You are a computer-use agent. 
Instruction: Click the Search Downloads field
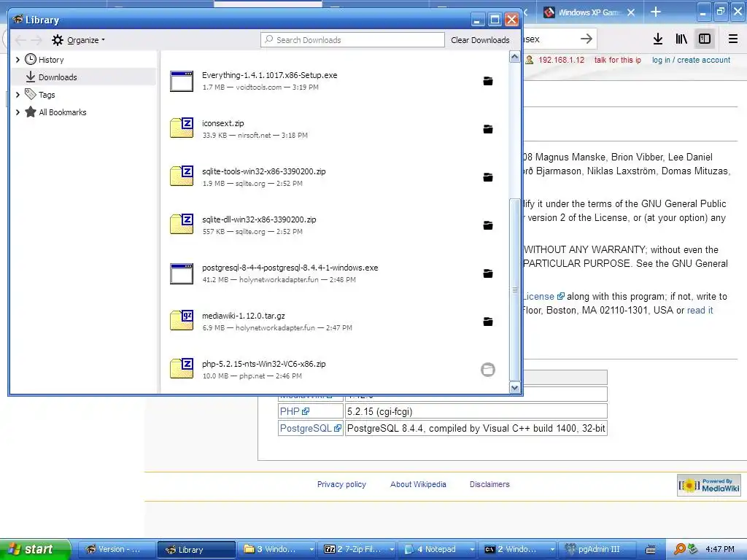pyautogui.click(x=352, y=40)
